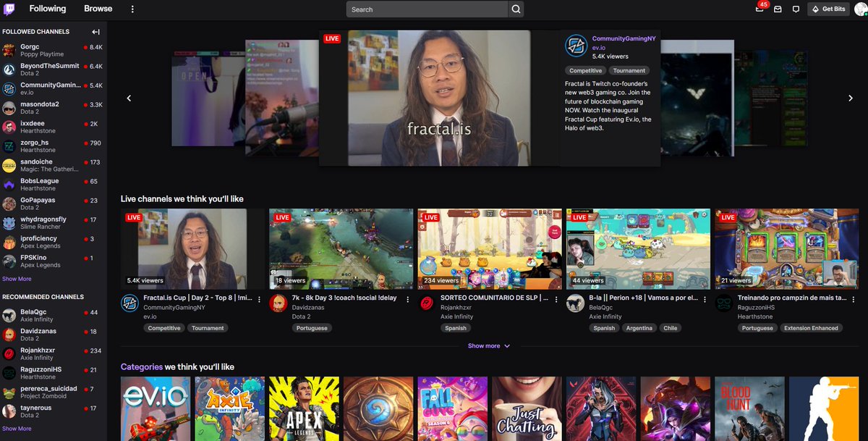
Task: Open the three-dot more menu beside Browse
Action: [132, 9]
